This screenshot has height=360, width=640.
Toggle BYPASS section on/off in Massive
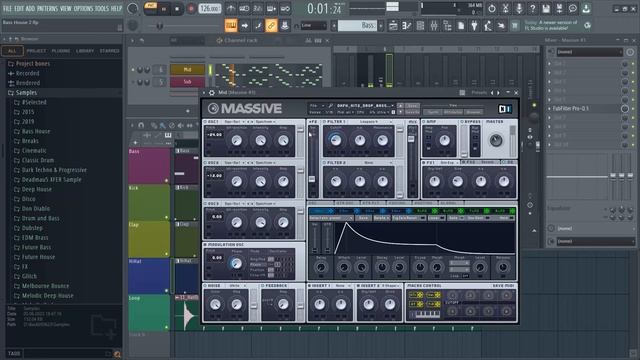(462, 122)
